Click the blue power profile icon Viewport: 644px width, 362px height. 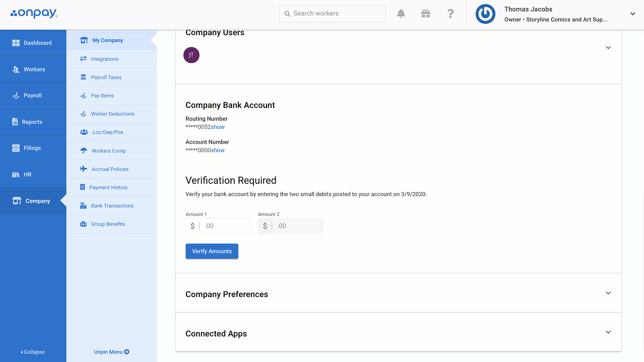click(x=485, y=14)
